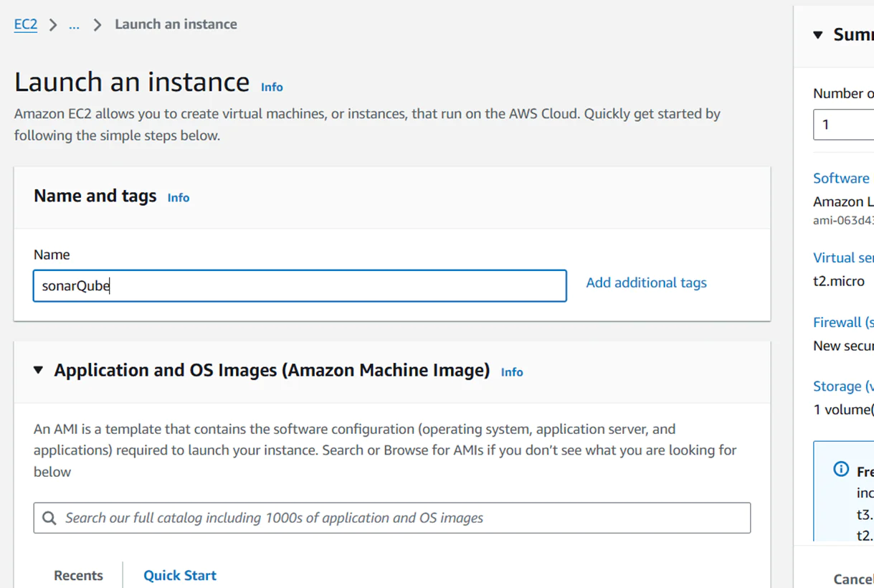Click the 'Launch an instance' breadcrumb text
The image size is (874, 588).
point(176,24)
